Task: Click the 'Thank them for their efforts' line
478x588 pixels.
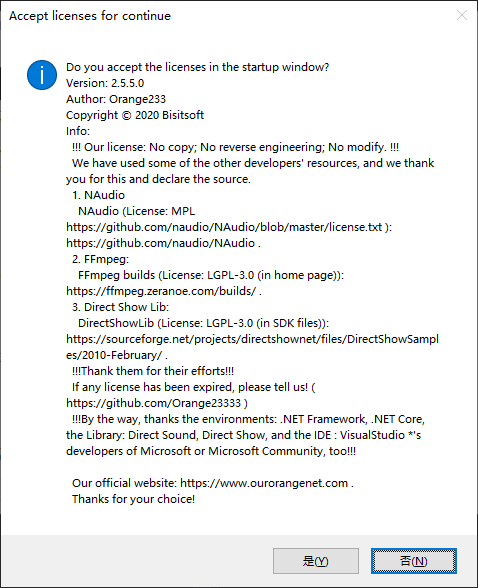Action: (x=153, y=371)
